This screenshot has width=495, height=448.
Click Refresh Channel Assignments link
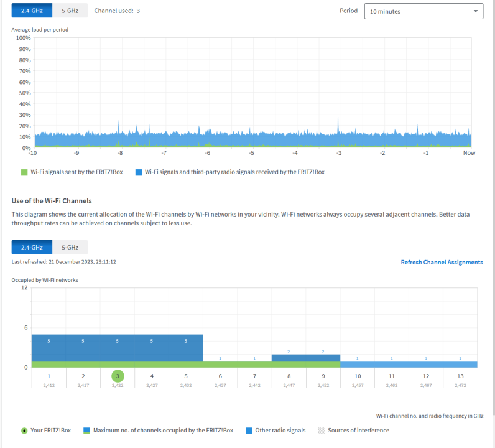pyautogui.click(x=442, y=263)
